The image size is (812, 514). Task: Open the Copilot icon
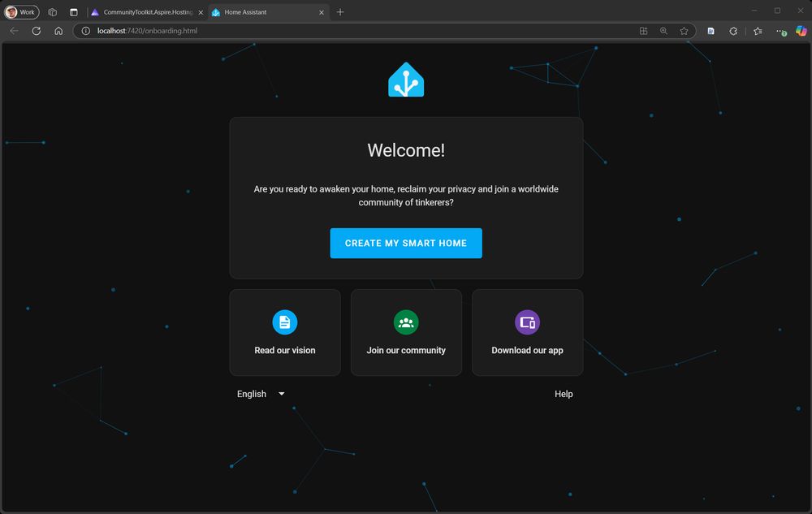click(801, 31)
